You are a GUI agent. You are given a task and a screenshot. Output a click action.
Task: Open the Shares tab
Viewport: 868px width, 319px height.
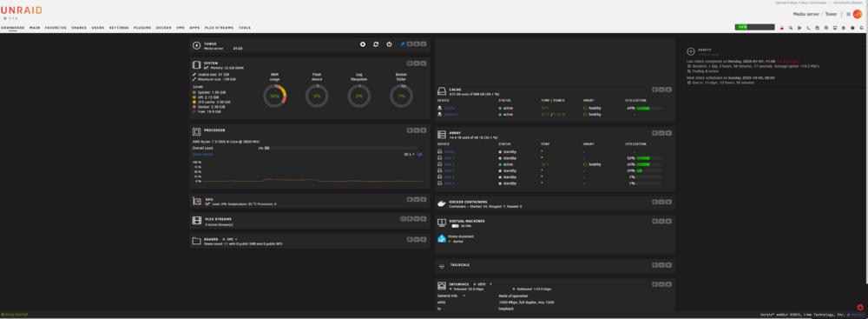pyautogui.click(x=79, y=28)
